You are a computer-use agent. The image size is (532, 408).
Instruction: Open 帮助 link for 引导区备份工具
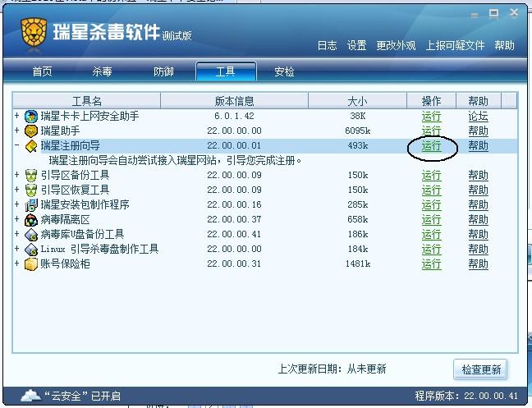click(x=478, y=176)
